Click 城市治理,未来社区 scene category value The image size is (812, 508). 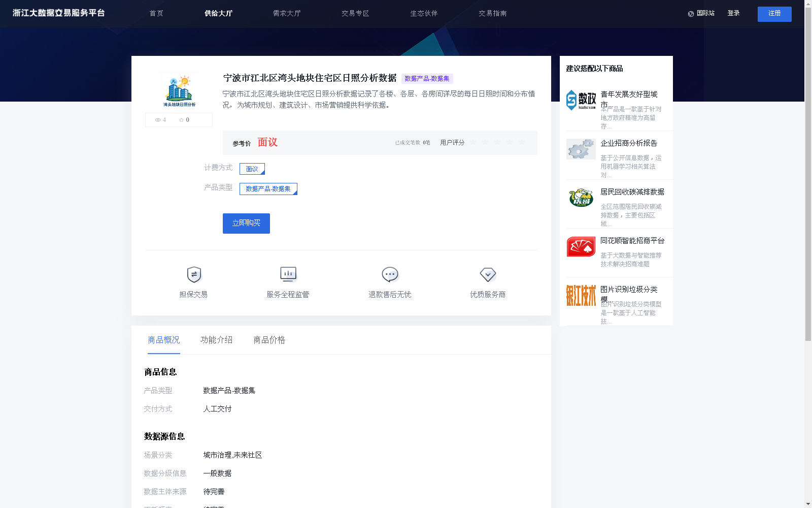coord(232,455)
